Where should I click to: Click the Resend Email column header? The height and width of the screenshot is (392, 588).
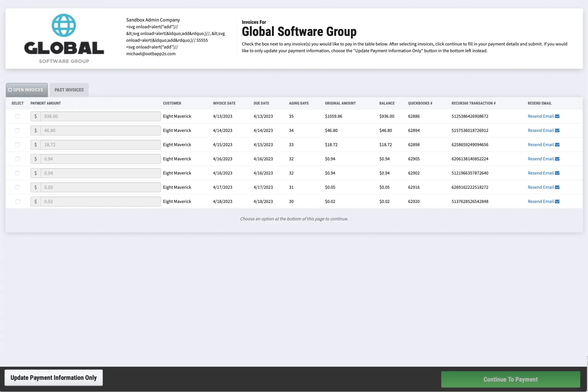(540, 104)
